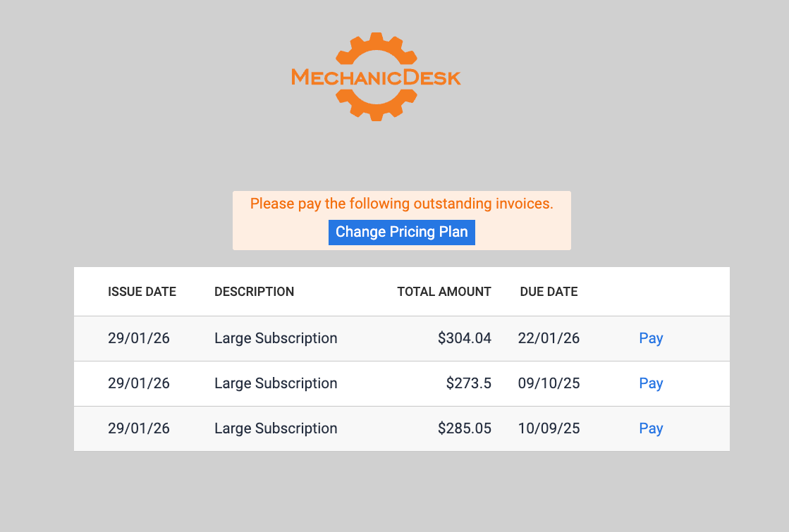This screenshot has width=789, height=532.
Task: Click Large Subscription in the third row
Action: 276,428
